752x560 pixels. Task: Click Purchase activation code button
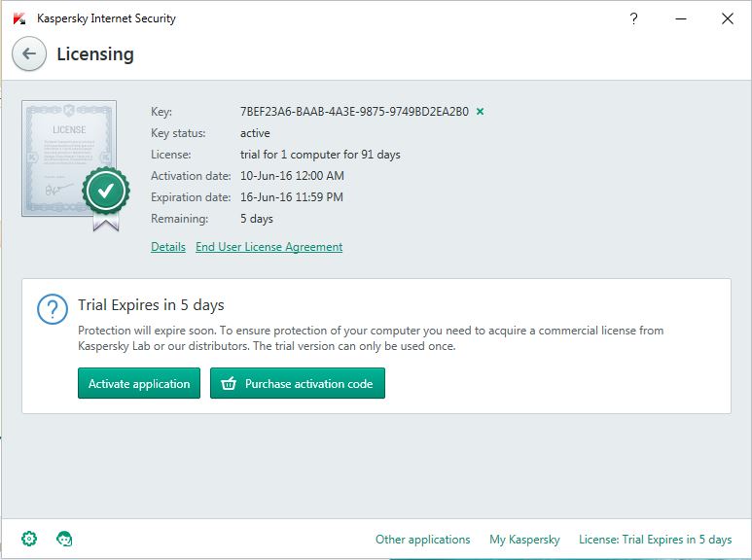pyautogui.click(x=298, y=383)
